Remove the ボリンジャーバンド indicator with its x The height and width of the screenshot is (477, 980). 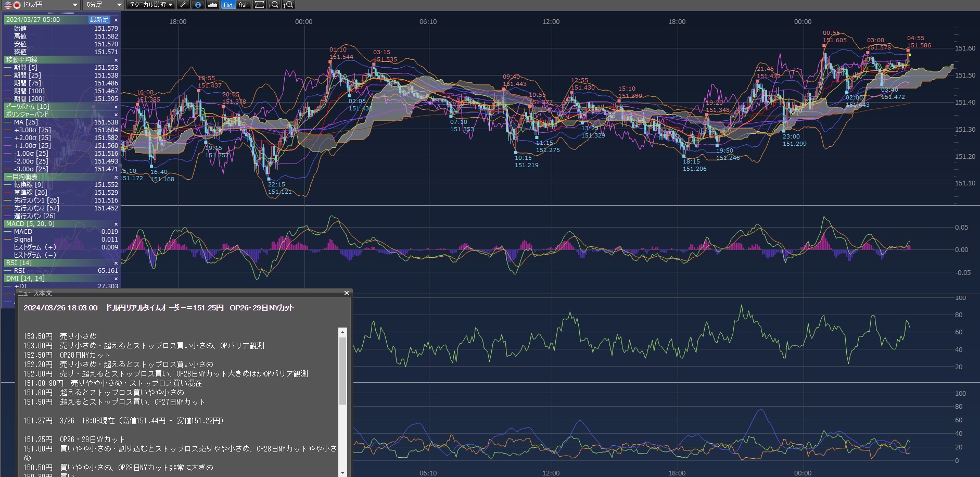(116, 115)
